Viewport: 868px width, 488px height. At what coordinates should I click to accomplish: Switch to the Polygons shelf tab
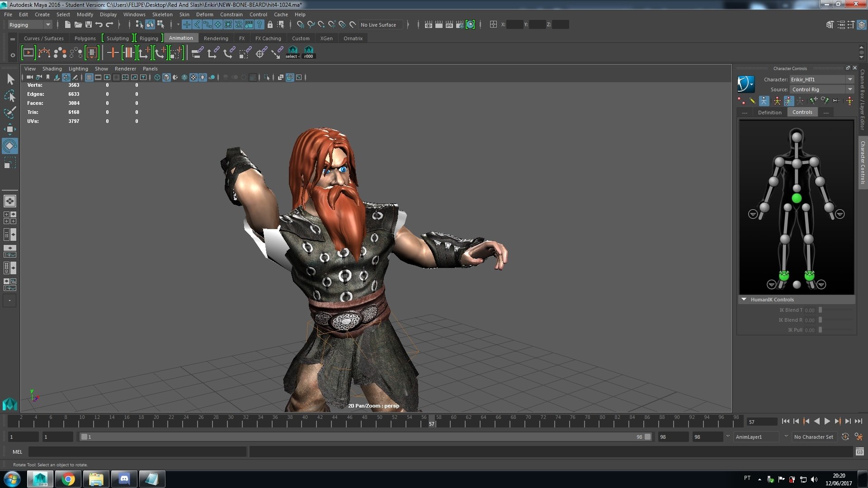pos(85,38)
